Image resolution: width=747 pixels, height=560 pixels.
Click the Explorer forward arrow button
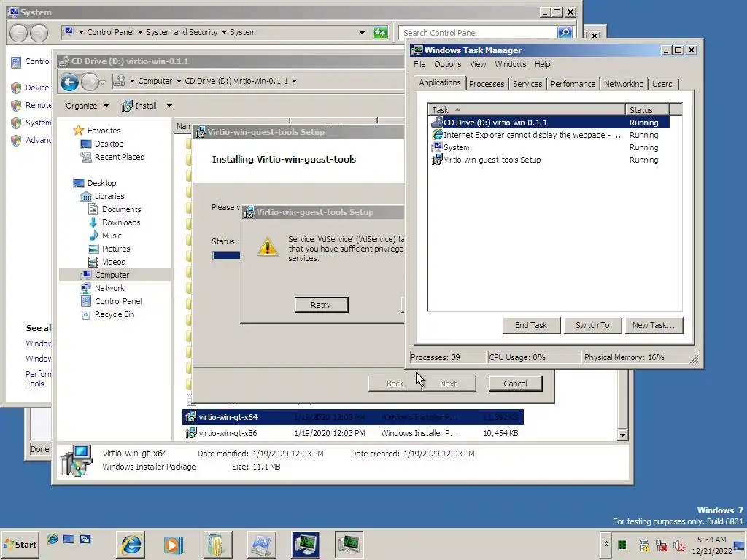coord(90,82)
